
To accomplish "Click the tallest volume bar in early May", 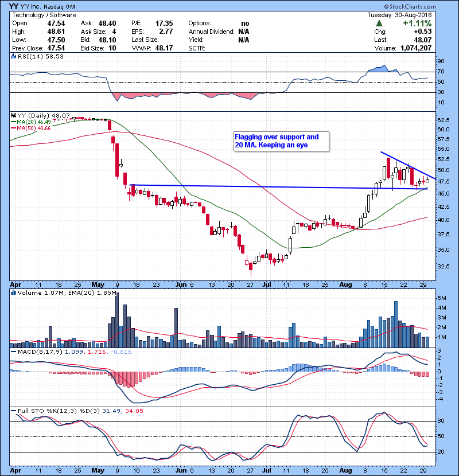I will [x=117, y=320].
